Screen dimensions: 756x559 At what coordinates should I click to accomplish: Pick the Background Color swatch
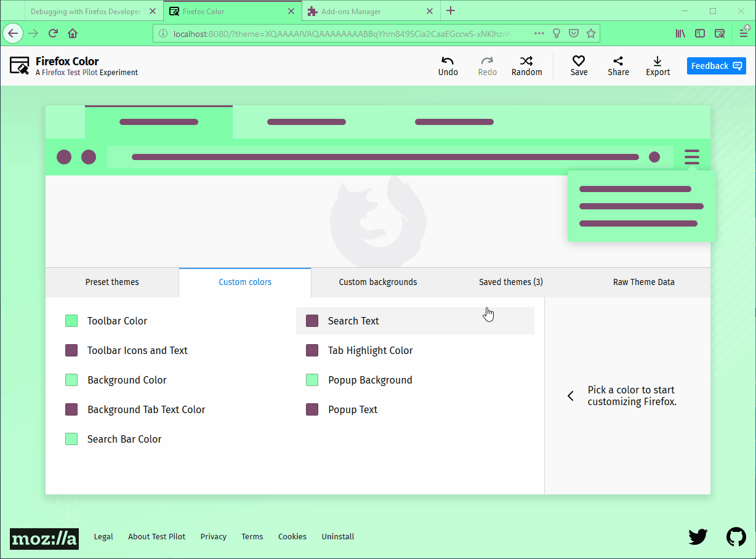point(71,380)
